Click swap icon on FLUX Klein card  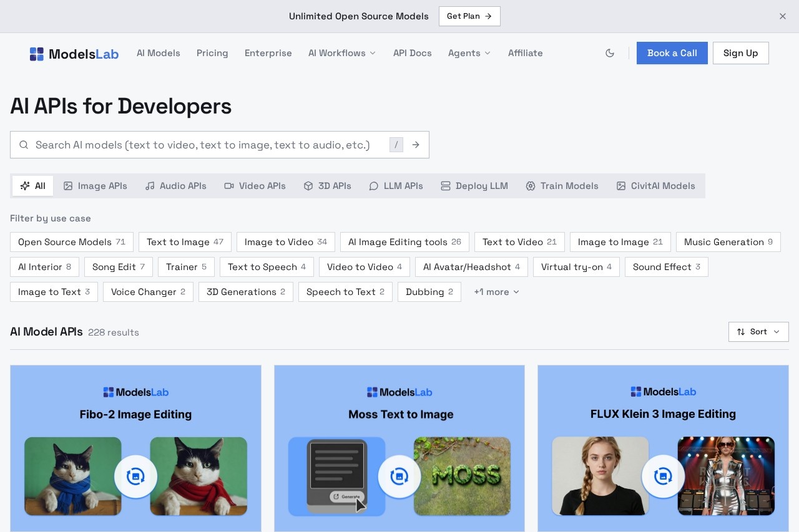click(663, 476)
